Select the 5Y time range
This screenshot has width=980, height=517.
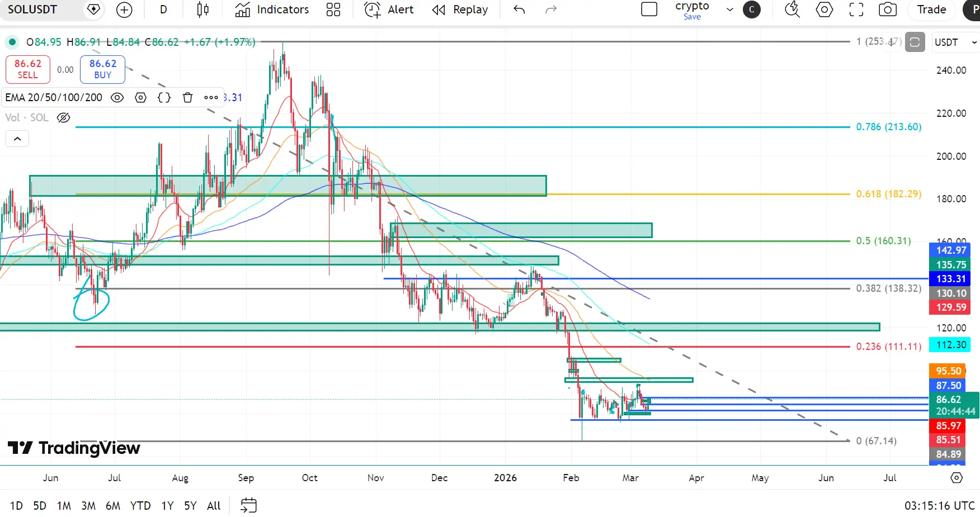[x=190, y=506]
